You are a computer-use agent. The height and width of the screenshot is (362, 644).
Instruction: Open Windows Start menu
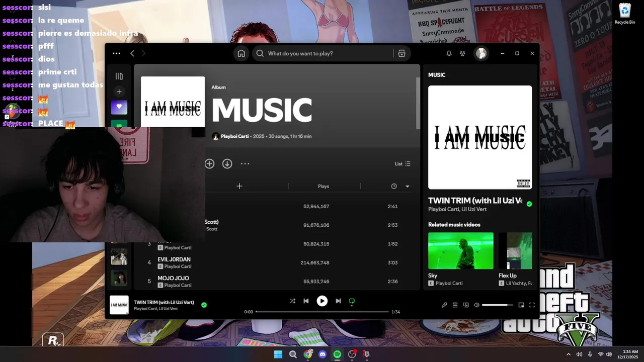coord(278,354)
